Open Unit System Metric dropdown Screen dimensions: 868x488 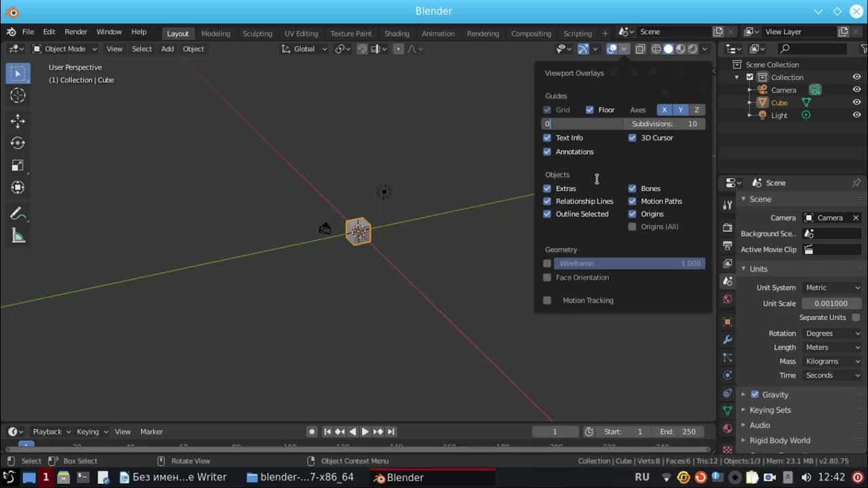(833, 287)
